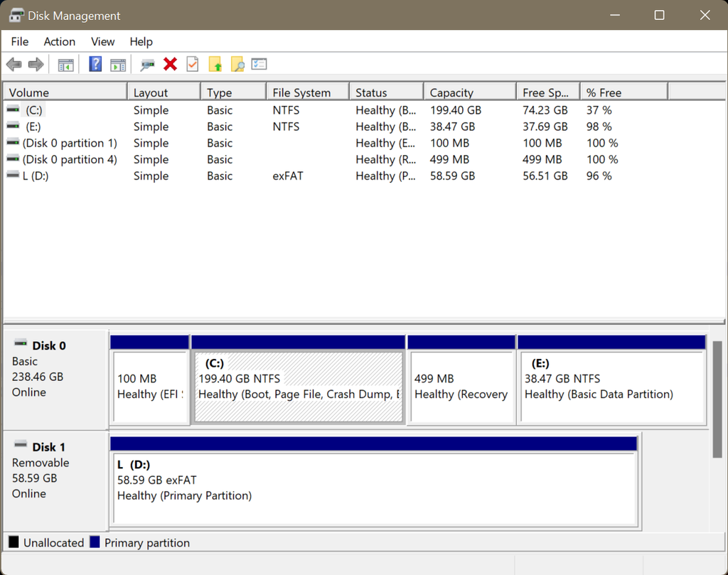This screenshot has width=728, height=575.
Task: Select the 499 MB Recovery partition block
Action: (461, 380)
